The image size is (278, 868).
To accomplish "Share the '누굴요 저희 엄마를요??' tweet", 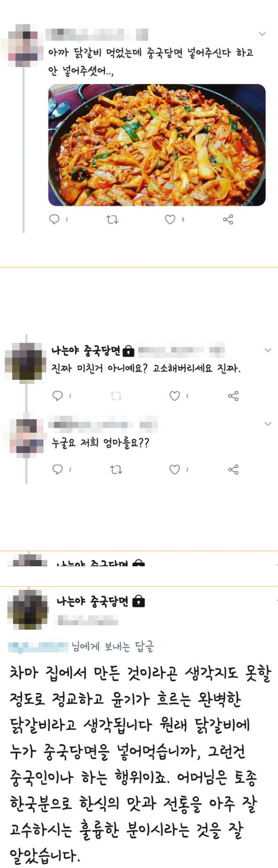I will coord(233,470).
